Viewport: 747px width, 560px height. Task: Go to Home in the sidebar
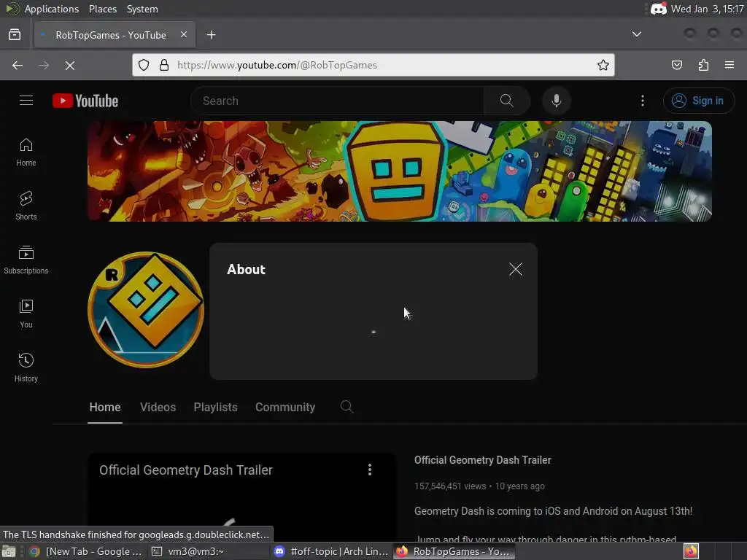click(26, 152)
